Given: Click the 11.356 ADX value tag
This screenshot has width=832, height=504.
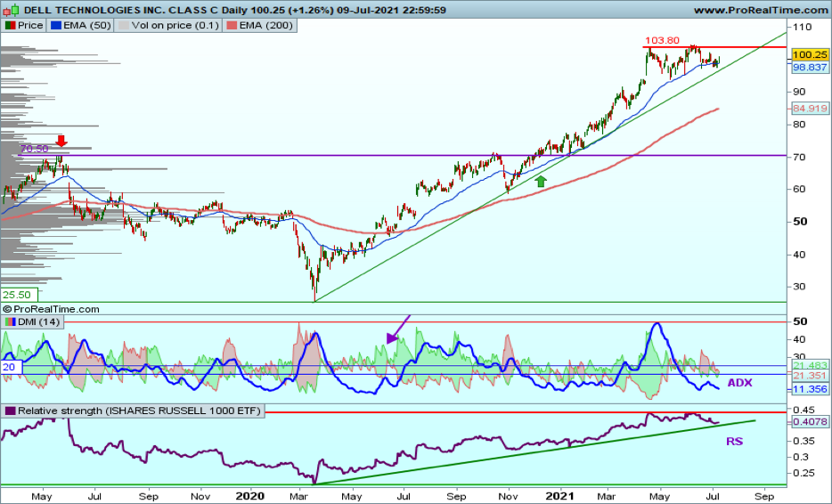Looking at the screenshot, I should (810, 389).
